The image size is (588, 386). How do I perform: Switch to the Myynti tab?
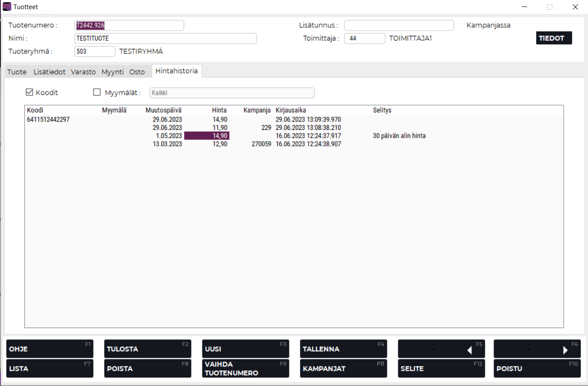point(113,72)
